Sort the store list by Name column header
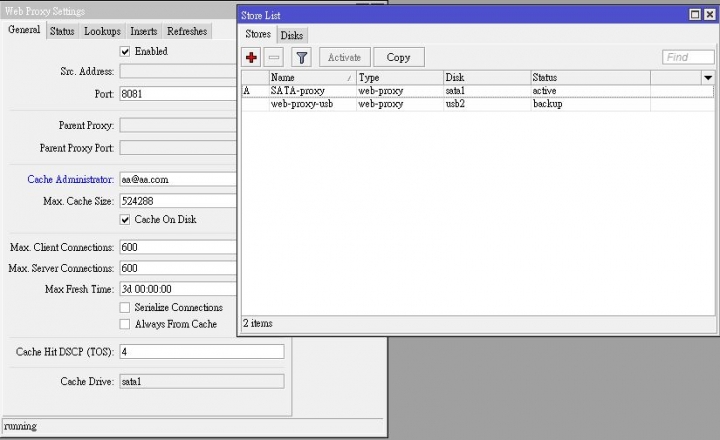Screen dimensions: 720x440 [x=312, y=78]
